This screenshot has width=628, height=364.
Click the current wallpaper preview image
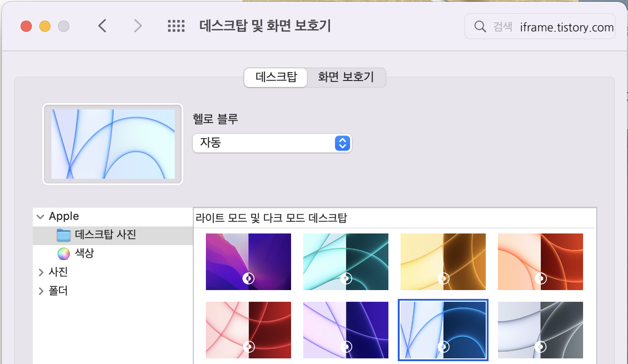113,144
